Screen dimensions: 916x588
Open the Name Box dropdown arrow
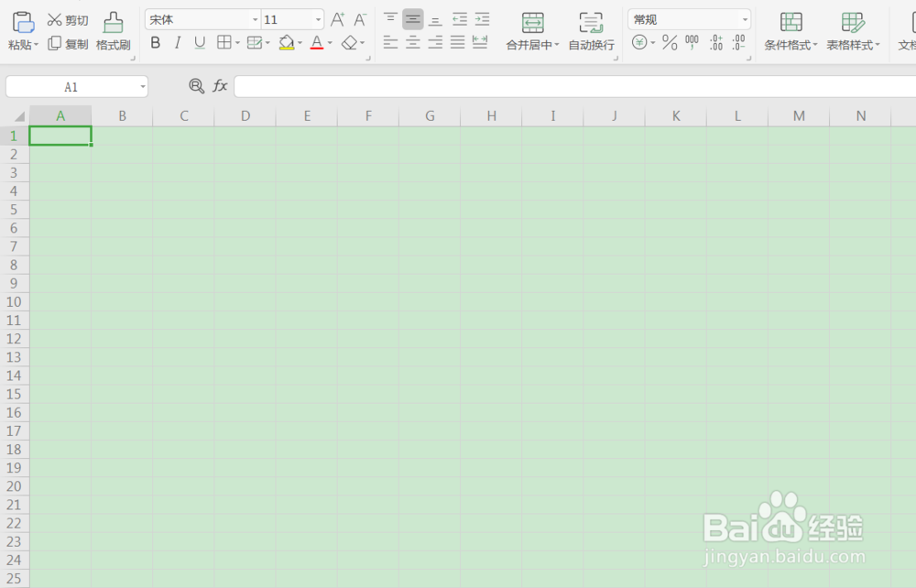click(x=143, y=87)
